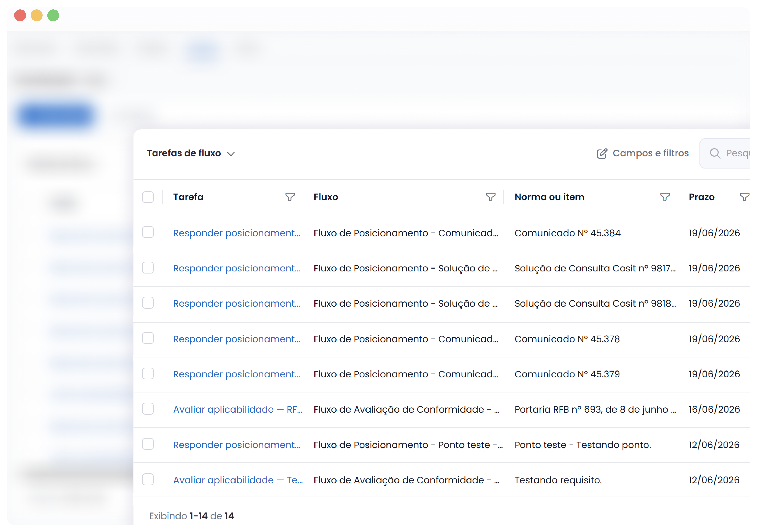Click the edit icon beside Campos e filtros
This screenshot has width=757, height=532.
coord(602,153)
